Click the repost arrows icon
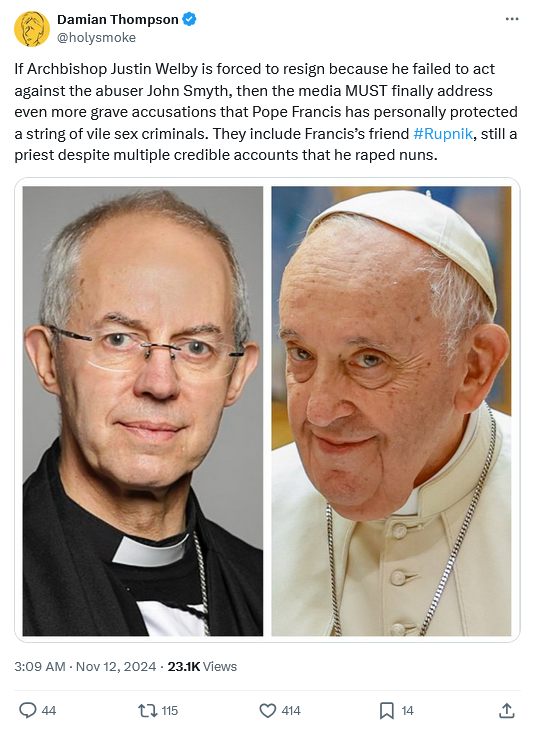 (146, 711)
